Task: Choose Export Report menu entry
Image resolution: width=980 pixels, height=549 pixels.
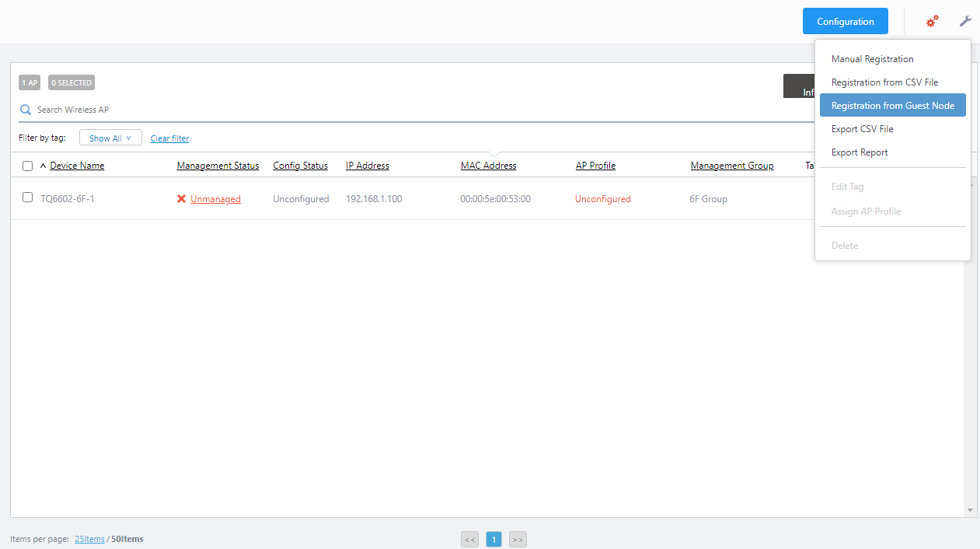Action: [893, 152]
